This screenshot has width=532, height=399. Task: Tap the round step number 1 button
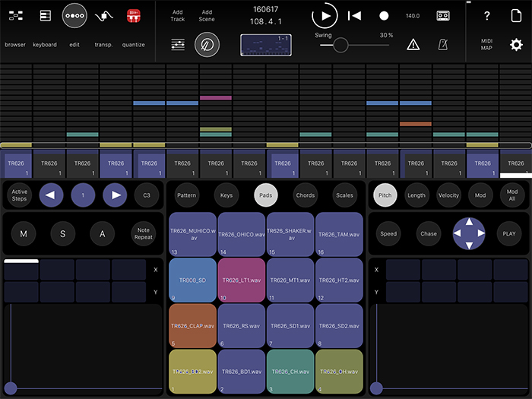(83, 195)
